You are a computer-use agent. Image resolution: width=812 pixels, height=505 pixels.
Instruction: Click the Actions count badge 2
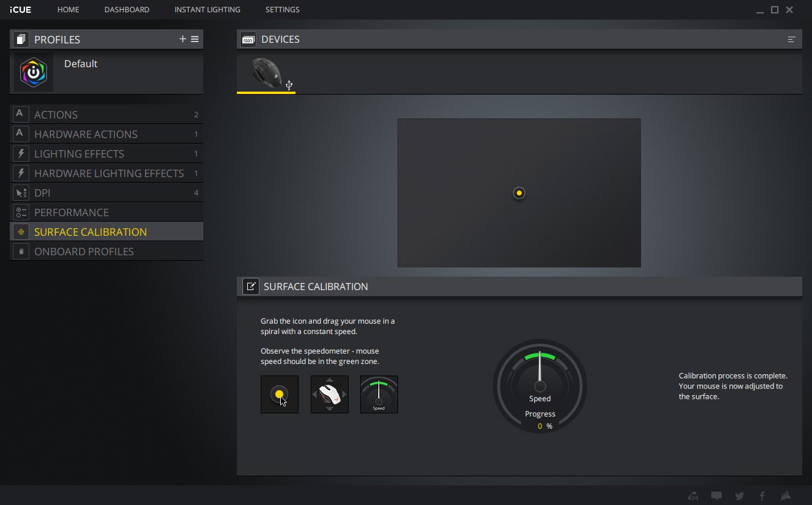196,115
